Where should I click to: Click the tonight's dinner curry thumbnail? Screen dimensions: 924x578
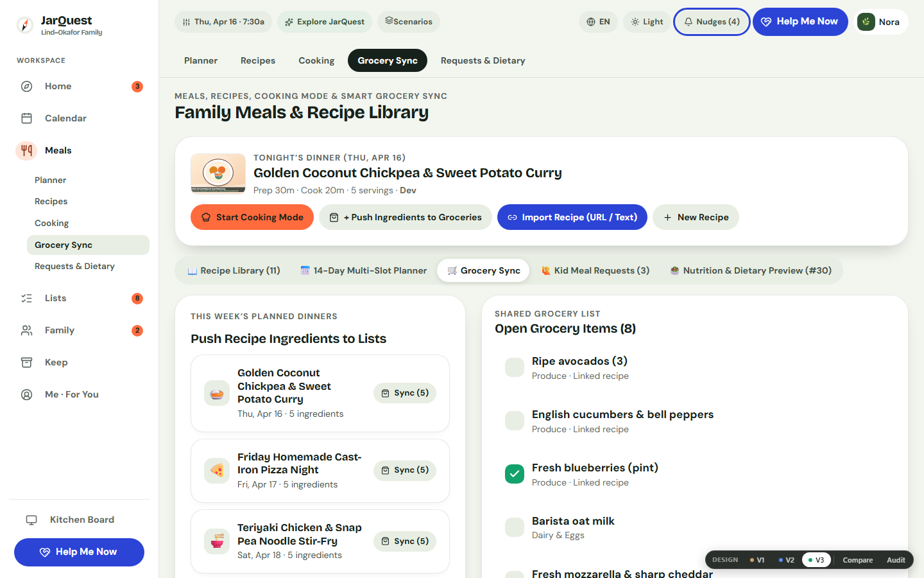[218, 173]
